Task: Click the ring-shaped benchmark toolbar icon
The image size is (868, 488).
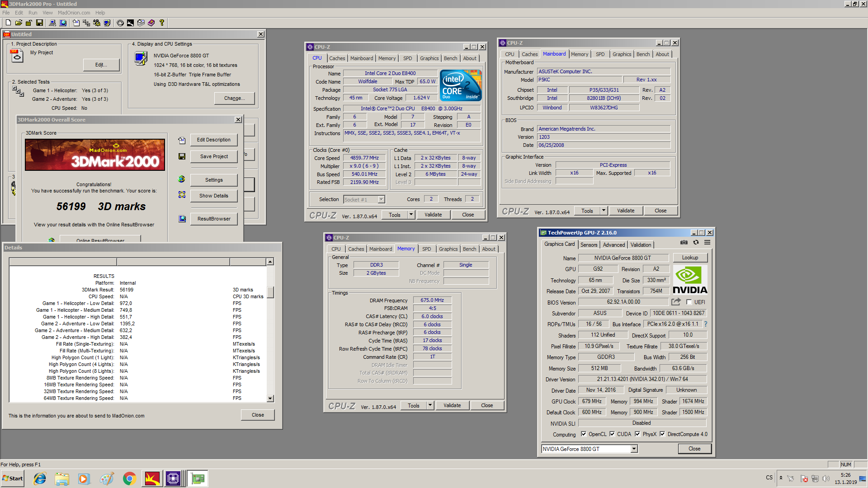Action: tap(120, 23)
